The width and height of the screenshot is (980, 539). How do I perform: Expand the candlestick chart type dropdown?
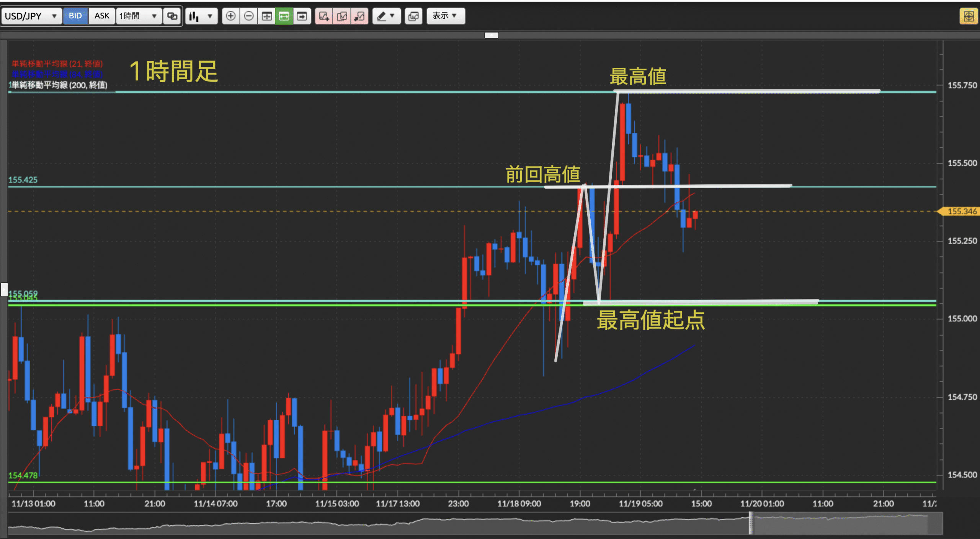click(201, 16)
